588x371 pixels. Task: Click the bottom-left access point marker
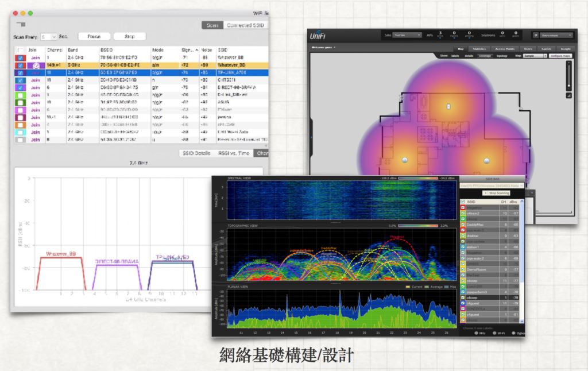[x=405, y=159]
